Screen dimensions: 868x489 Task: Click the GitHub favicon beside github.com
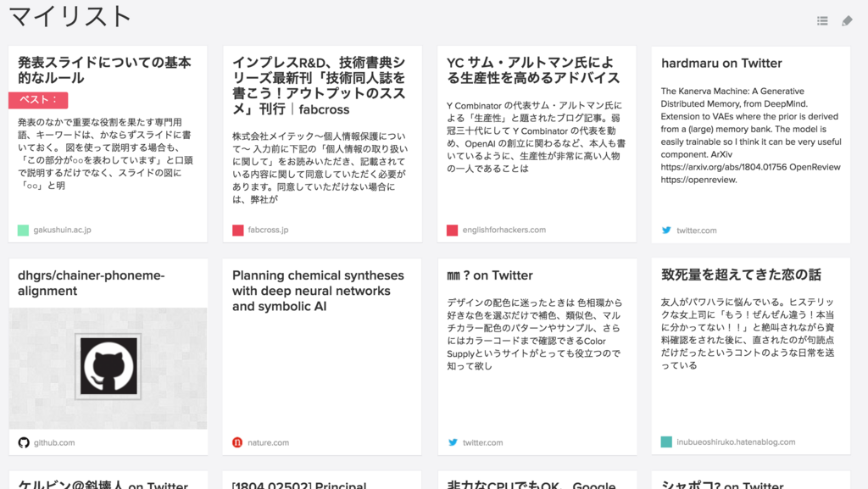click(x=23, y=442)
